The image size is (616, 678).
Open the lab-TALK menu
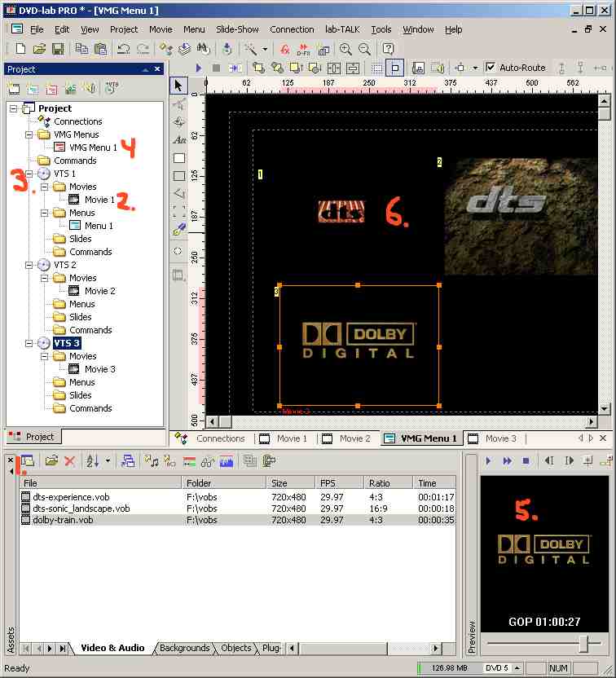tap(342, 29)
